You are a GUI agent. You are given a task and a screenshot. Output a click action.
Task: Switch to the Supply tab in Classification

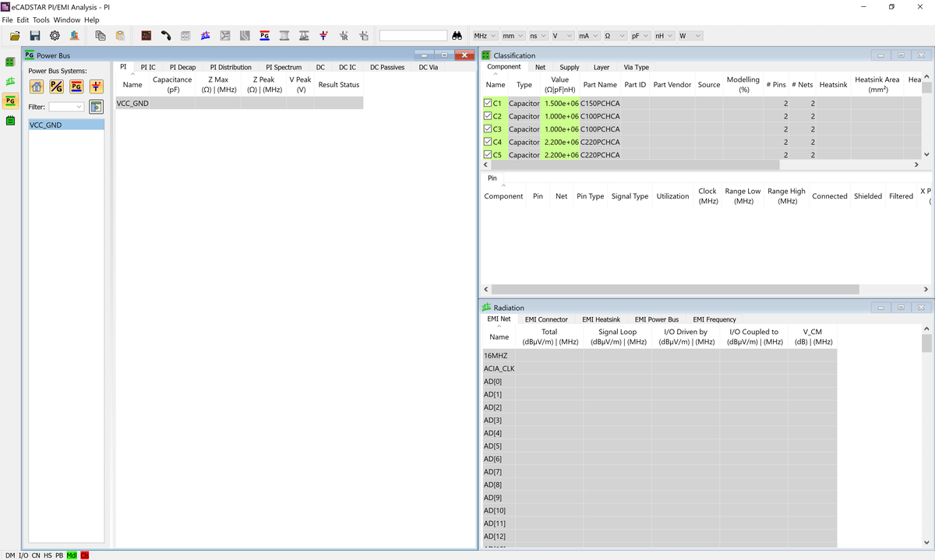tap(570, 67)
